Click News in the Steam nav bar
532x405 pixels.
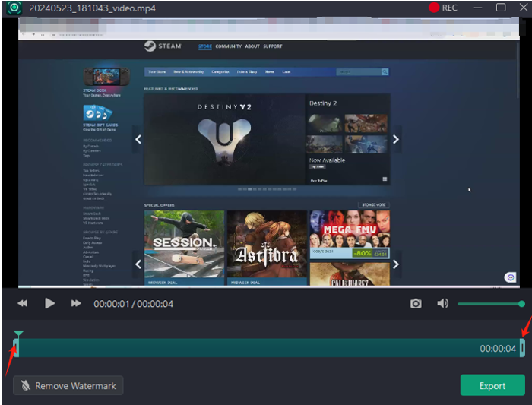269,72
